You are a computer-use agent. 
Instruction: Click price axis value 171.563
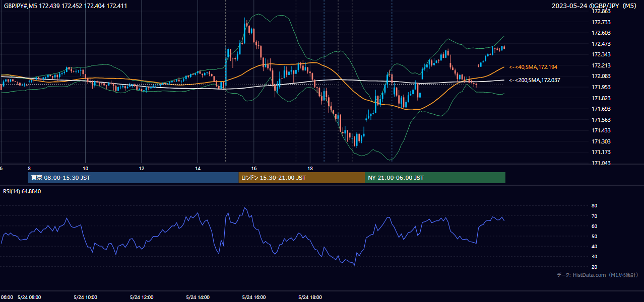[x=601, y=120]
